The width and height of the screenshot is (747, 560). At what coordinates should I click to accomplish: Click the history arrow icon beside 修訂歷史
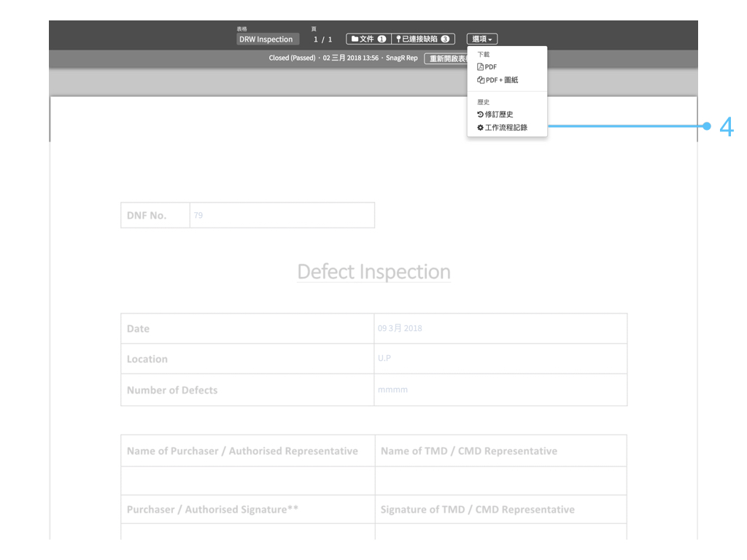click(480, 114)
